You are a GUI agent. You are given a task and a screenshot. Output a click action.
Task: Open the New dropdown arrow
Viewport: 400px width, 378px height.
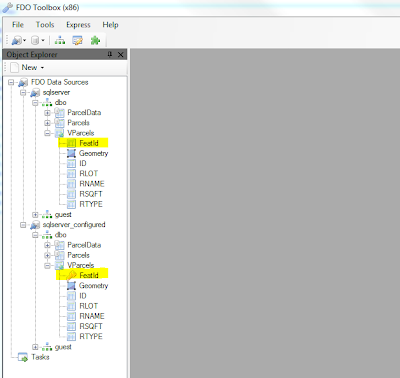point(42,68)
